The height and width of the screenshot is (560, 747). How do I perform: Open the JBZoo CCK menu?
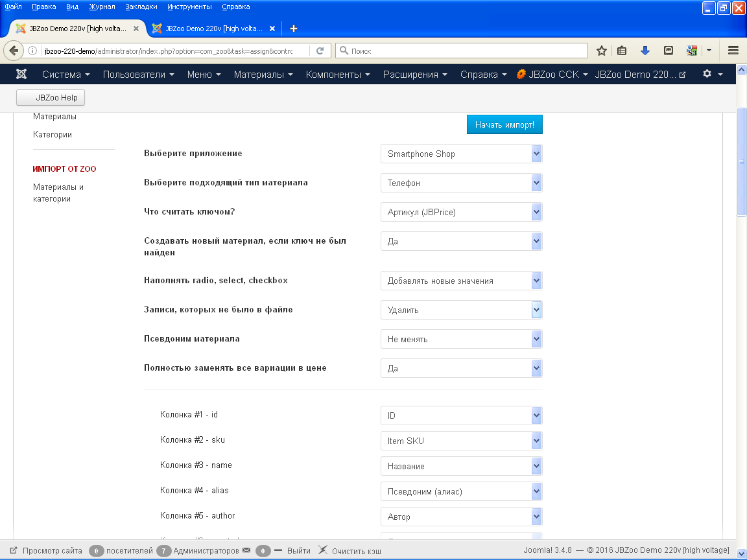(x=552, y=75)
